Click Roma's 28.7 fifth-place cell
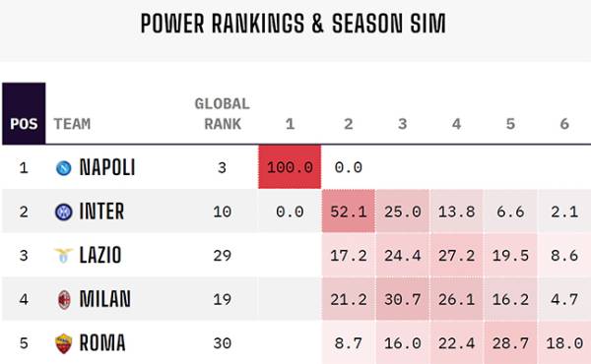591x364 pixels. [510, 343]
